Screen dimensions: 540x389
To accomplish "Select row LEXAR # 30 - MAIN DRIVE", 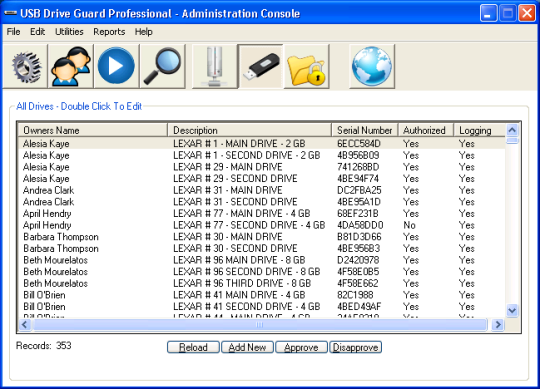I will tap(261, 237).
